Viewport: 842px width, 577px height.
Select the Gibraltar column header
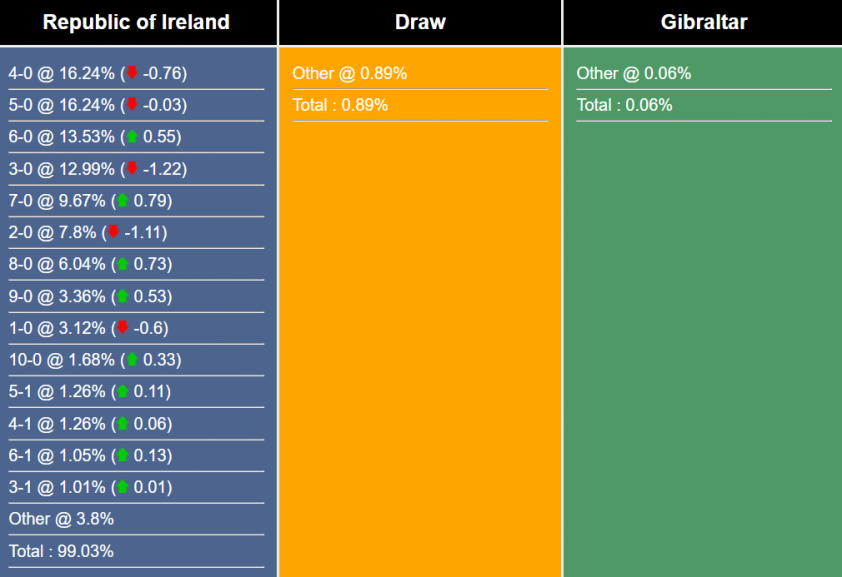pyautogui.click(x=703, y=22)
